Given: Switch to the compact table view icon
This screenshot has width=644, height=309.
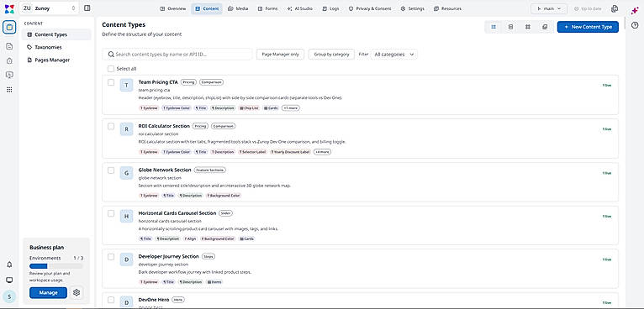Looking at the screenshot, I should 510,27.
